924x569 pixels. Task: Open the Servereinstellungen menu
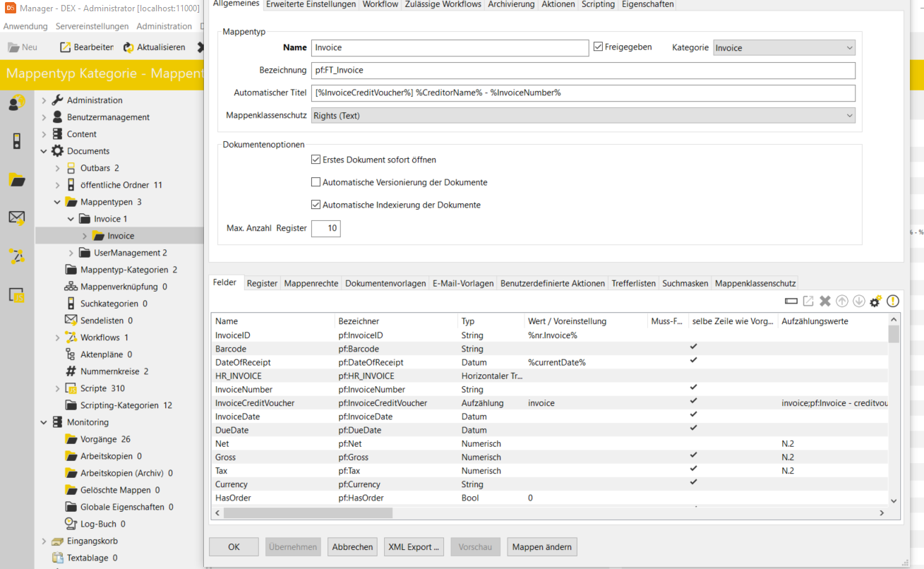pos(92,26)
